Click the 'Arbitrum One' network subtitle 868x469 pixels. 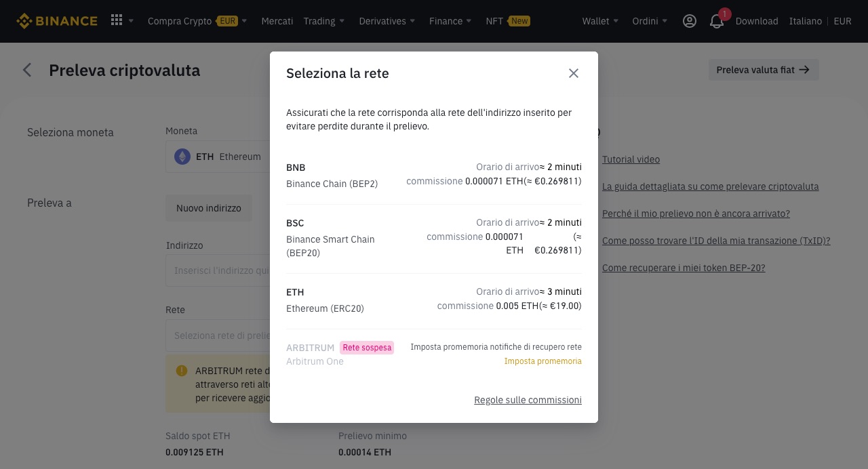[315, 361]
